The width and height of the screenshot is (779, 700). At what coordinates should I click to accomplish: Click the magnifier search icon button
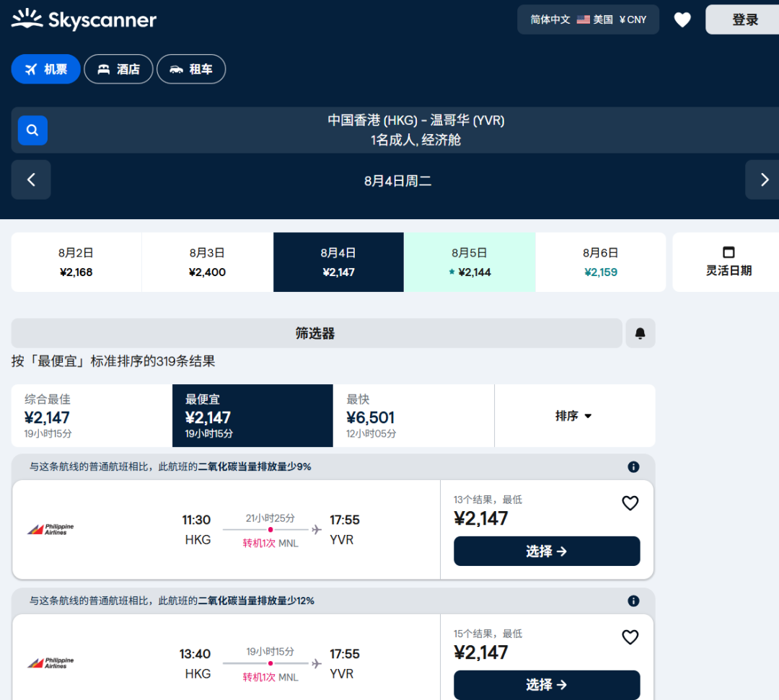coord(32,130)
